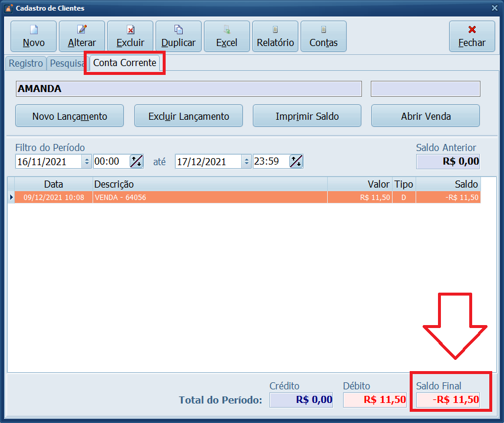
Task: Click the start time reset icon beside 00:00
Action: pyautogui.click(x=136, y=162)
